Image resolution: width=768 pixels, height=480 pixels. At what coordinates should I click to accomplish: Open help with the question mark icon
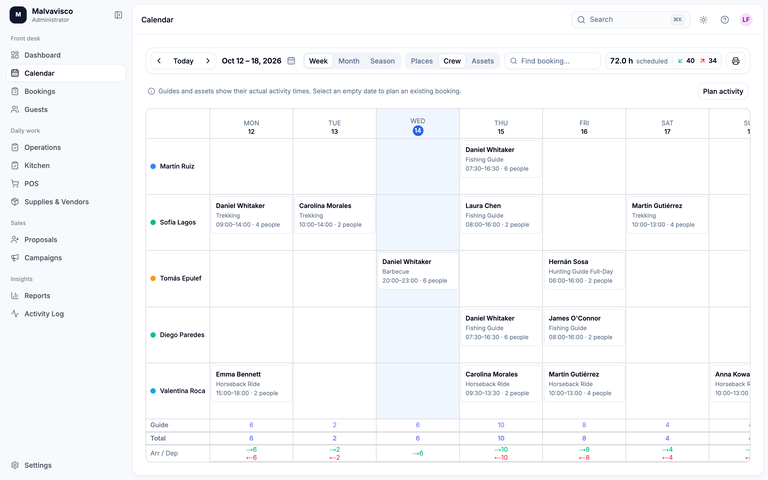[725, 20]
